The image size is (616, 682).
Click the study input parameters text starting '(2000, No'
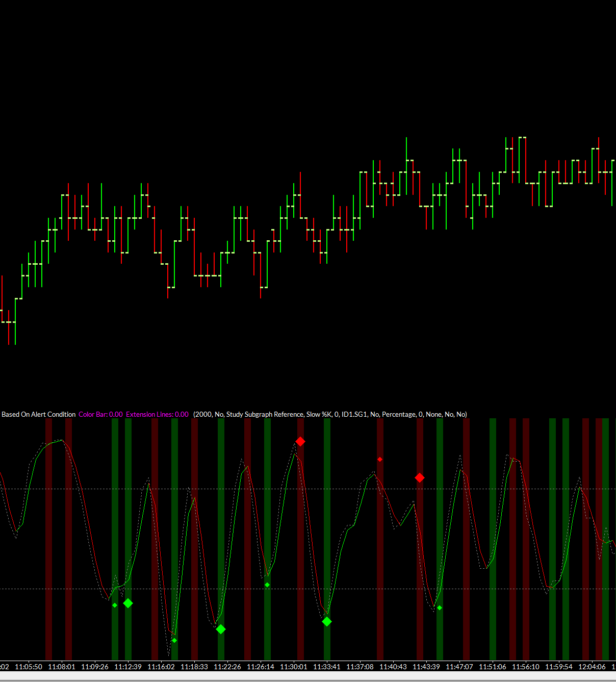pos(330,414)
